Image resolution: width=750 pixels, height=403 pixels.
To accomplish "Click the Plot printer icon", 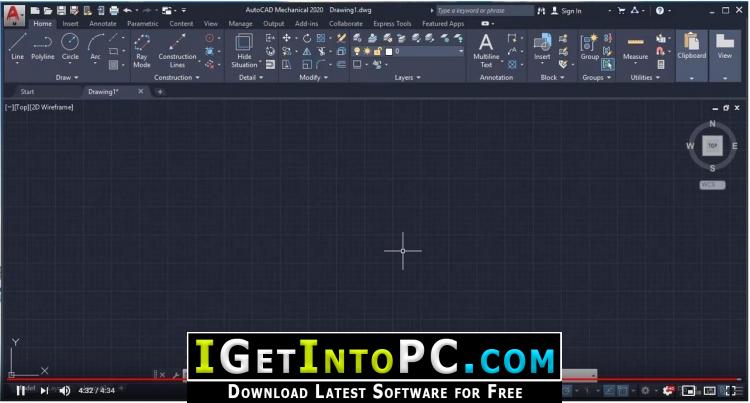I will point(114,10).
